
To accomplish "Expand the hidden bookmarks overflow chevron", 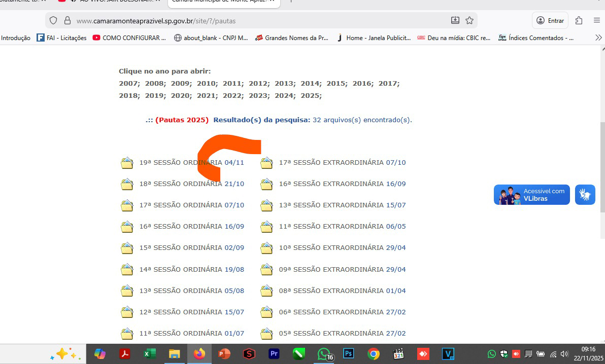I will (x=598, y=38).
